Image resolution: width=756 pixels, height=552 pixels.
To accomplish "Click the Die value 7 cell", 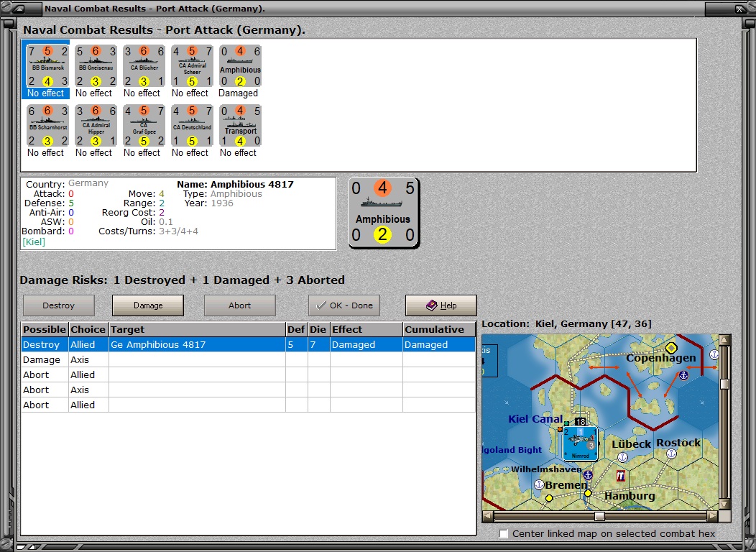I will pos(318,345).
